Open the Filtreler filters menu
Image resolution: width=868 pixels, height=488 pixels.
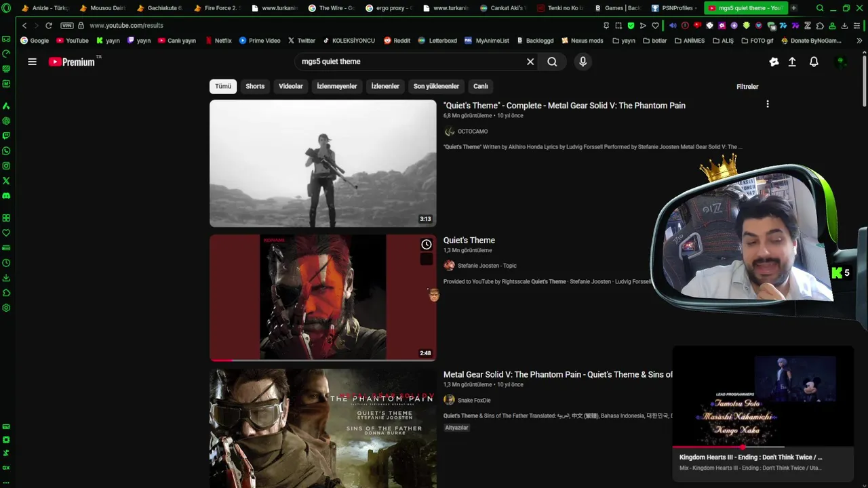tap(747, 87)
